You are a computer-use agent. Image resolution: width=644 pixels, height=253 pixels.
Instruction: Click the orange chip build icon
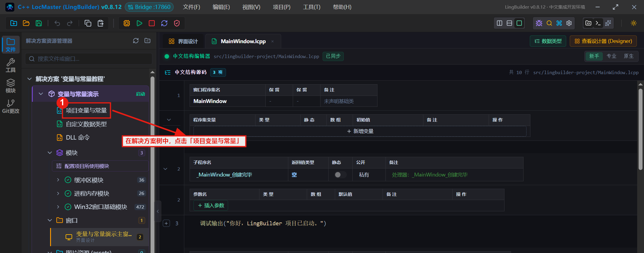tap(127, 23)
